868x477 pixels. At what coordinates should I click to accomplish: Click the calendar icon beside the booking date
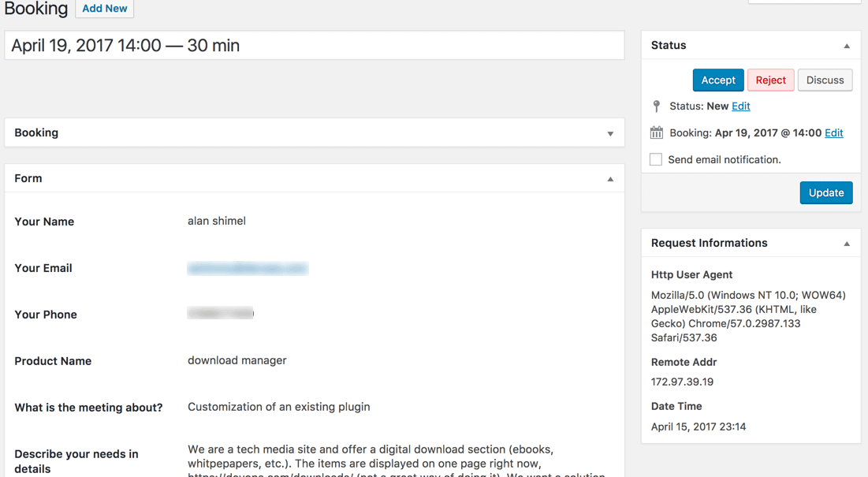coord(657,133)
